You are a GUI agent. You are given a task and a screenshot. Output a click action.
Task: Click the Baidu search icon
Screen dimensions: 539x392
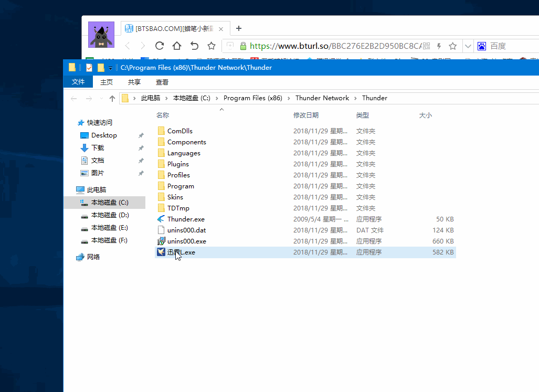click(x=481, y=46)
